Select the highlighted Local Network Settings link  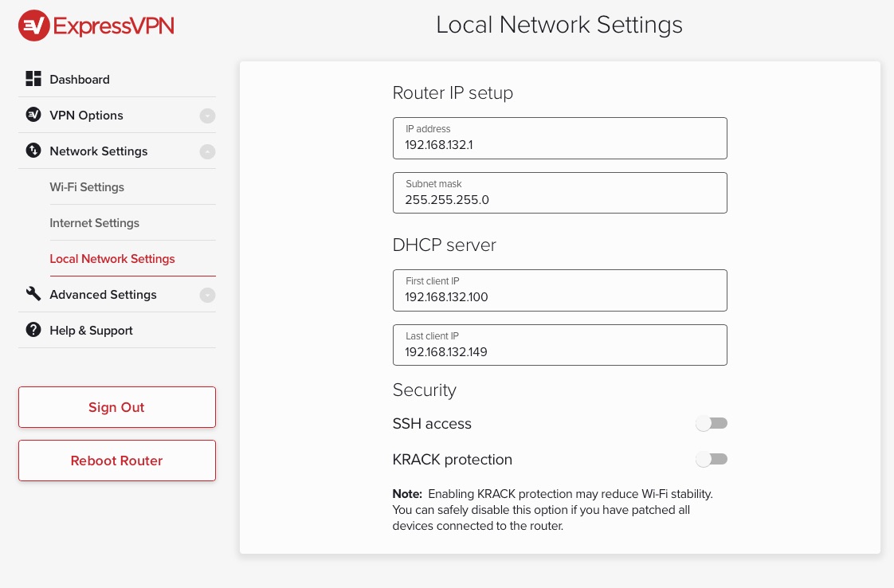point(112,259)
